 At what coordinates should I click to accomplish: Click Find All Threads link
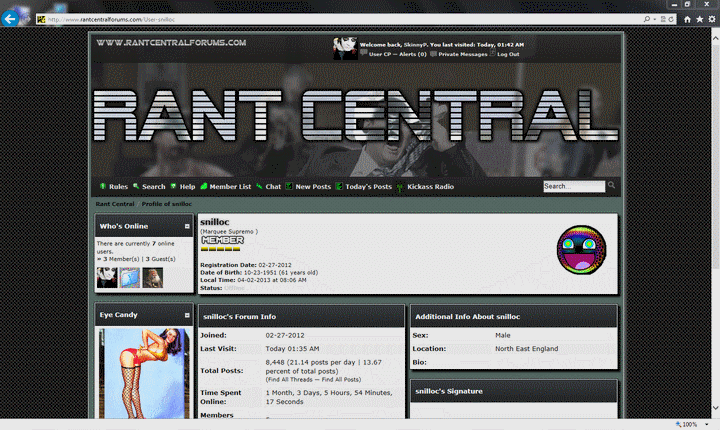click(x=290, y=379)
